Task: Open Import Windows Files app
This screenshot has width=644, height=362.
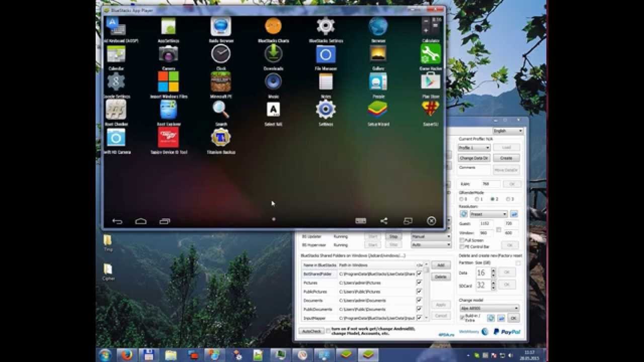Action: click(x=169, y=81)
